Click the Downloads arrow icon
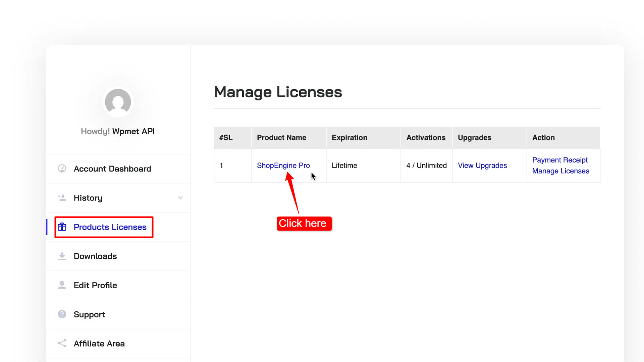Image resolution: width=644 pixels, height=362 pixels. [62, 256]
